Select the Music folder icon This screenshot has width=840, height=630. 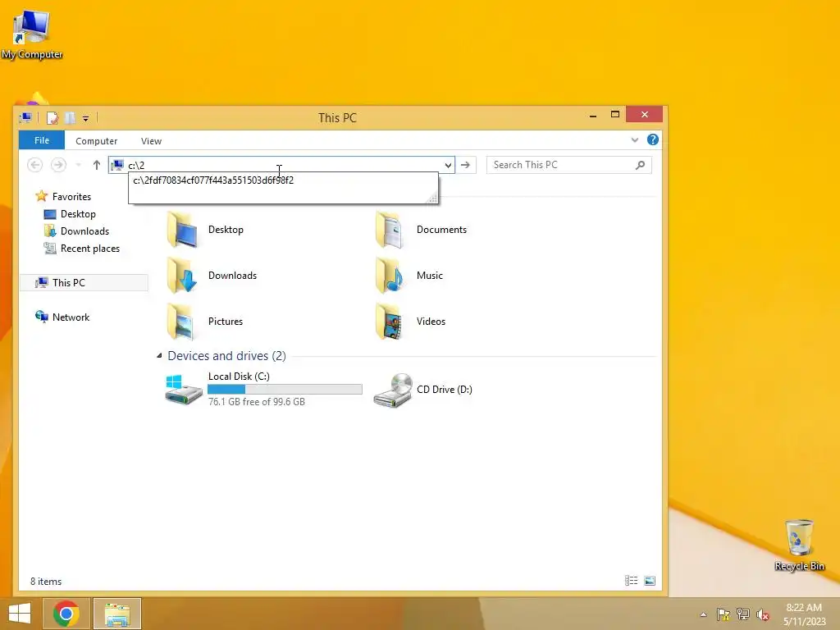(390, 276)
